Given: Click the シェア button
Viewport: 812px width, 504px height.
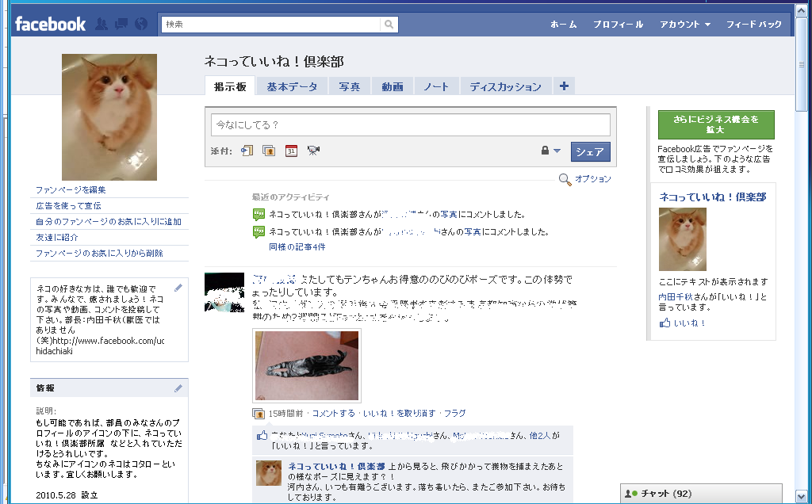Looking at the screenshot, I should point(590,151).
